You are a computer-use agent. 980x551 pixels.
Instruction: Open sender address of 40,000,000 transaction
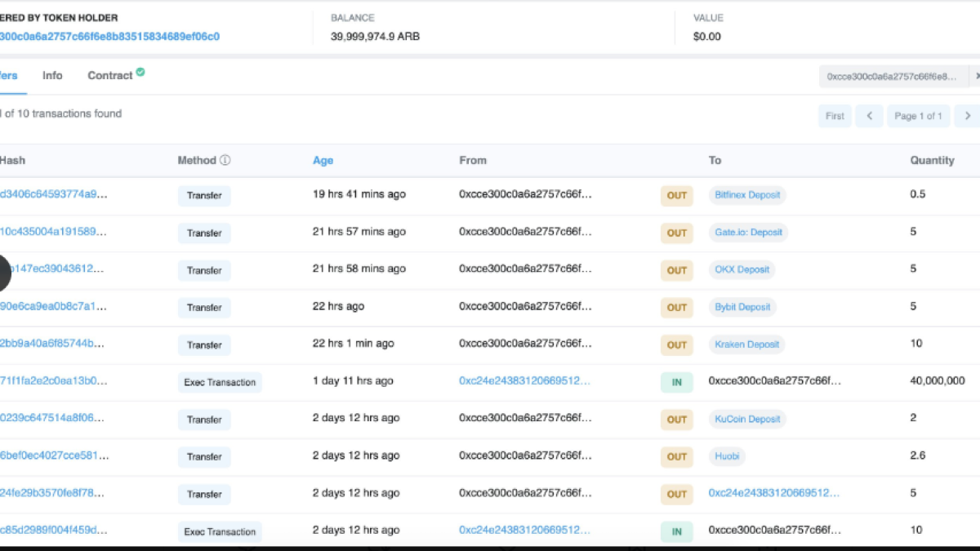coord(524,381)
